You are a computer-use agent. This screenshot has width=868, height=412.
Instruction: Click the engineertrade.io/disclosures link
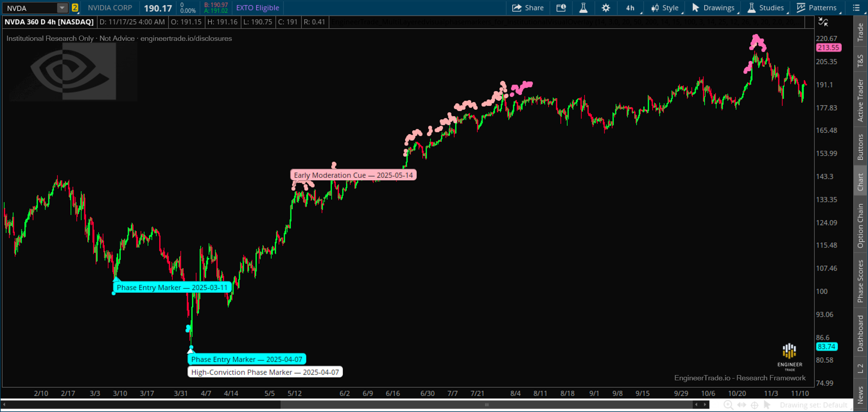pos(186,38)
